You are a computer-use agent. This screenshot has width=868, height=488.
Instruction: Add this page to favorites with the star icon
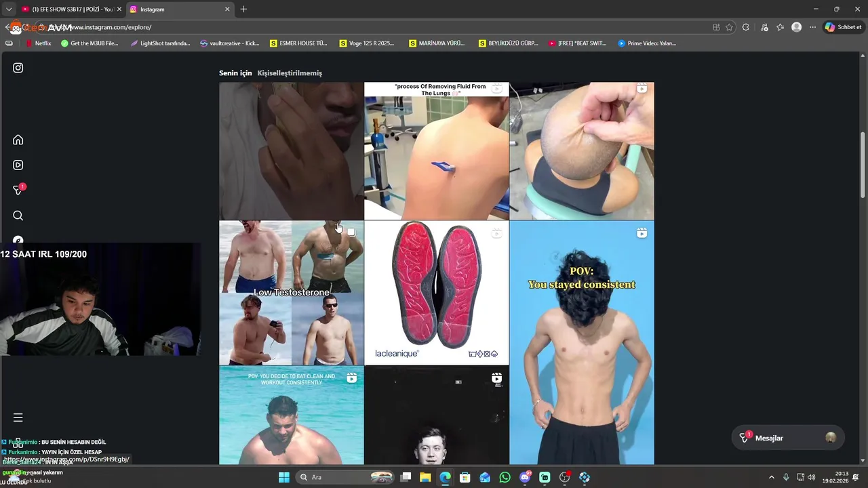click(730, 27)
